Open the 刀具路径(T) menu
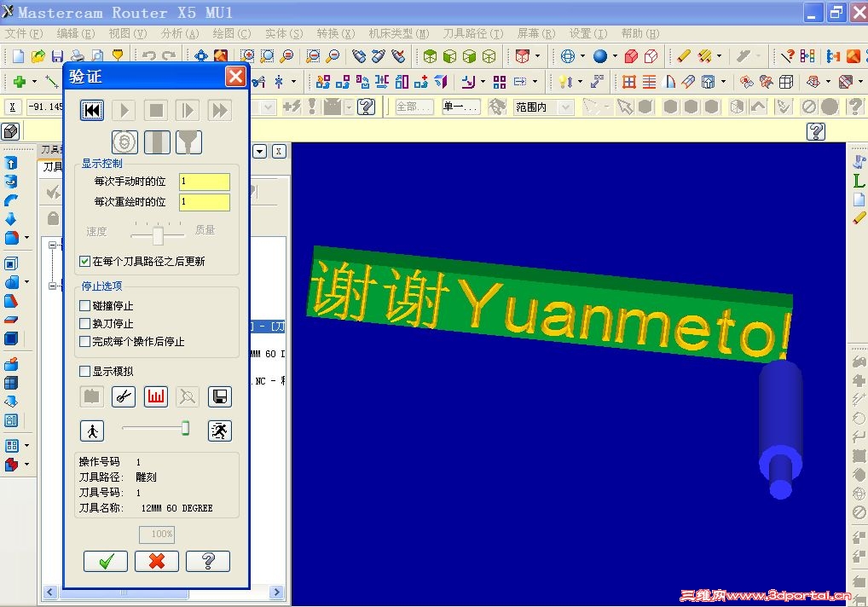Viewport: 868px width, 607px height. (x=473, y=34)
